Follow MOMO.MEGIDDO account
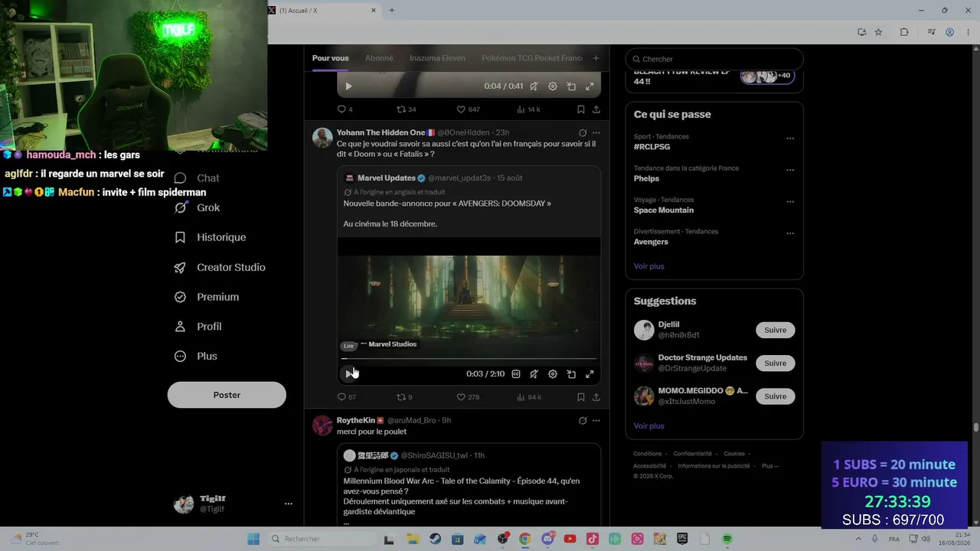The image size is (980, 551). coord(775,396)
